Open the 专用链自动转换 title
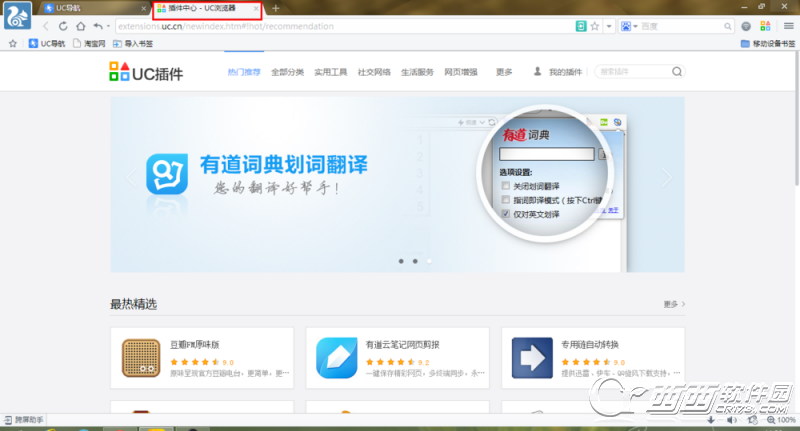 (590, 345)
